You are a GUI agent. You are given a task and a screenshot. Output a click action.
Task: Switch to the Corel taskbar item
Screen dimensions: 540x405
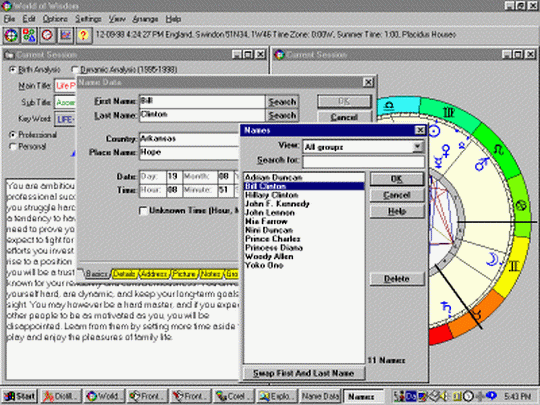(233, 396)
